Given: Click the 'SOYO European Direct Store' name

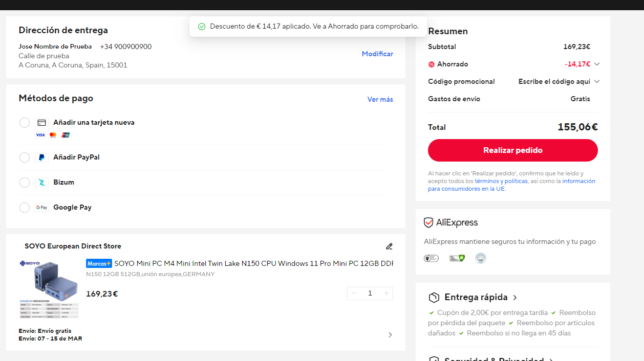Looking at the screenshot, I should click(x=73, y=246).
